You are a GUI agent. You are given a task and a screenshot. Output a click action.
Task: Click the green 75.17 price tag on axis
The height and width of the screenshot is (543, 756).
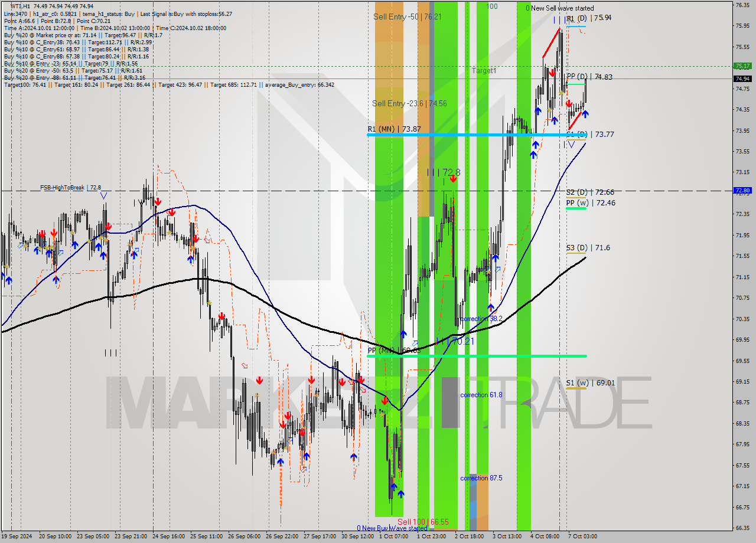click(742, 66)
